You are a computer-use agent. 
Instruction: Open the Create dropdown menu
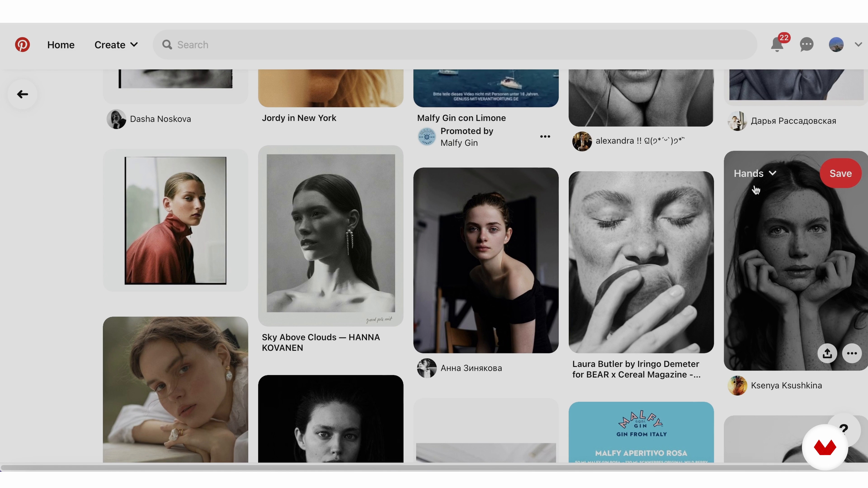click(x=116, y=45)
